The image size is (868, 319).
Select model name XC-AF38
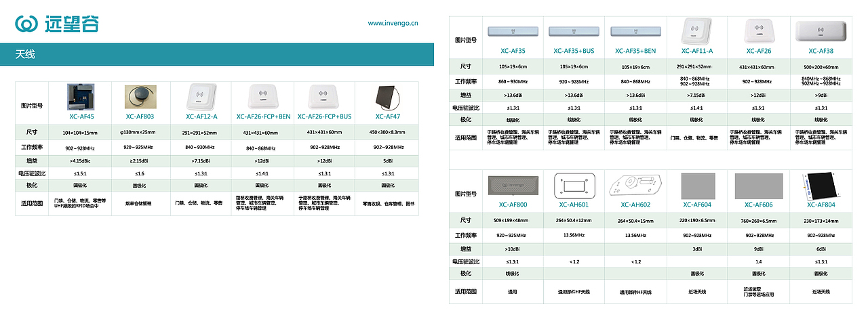[821, 51]
